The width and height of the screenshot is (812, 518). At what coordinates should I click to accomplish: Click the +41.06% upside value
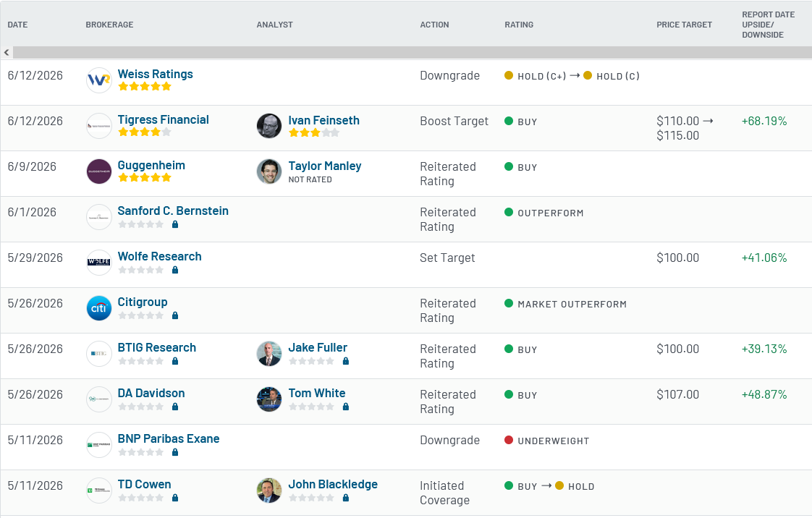[x=764, y=258]
